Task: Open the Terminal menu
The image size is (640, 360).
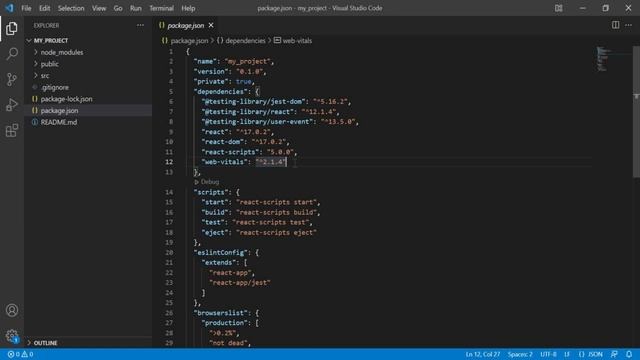Action: (x=161, y=8)
